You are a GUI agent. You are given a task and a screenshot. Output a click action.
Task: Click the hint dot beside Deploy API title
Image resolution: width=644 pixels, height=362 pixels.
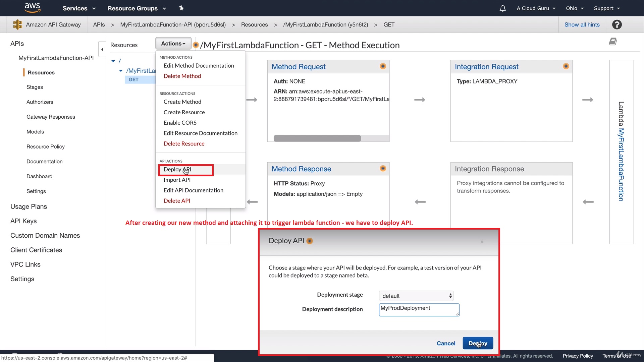pos(310,241)
